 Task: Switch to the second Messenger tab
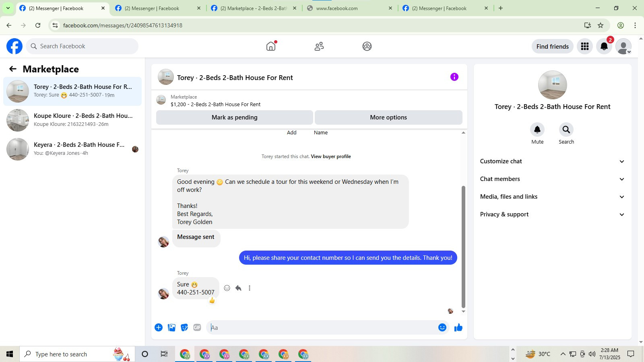(158, 8)
